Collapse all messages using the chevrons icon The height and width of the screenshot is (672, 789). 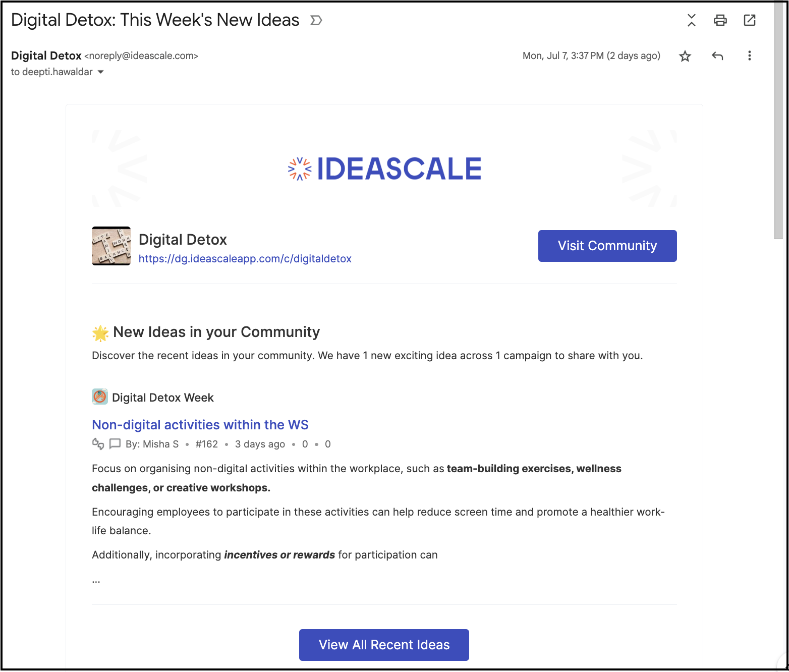point(692,20)
